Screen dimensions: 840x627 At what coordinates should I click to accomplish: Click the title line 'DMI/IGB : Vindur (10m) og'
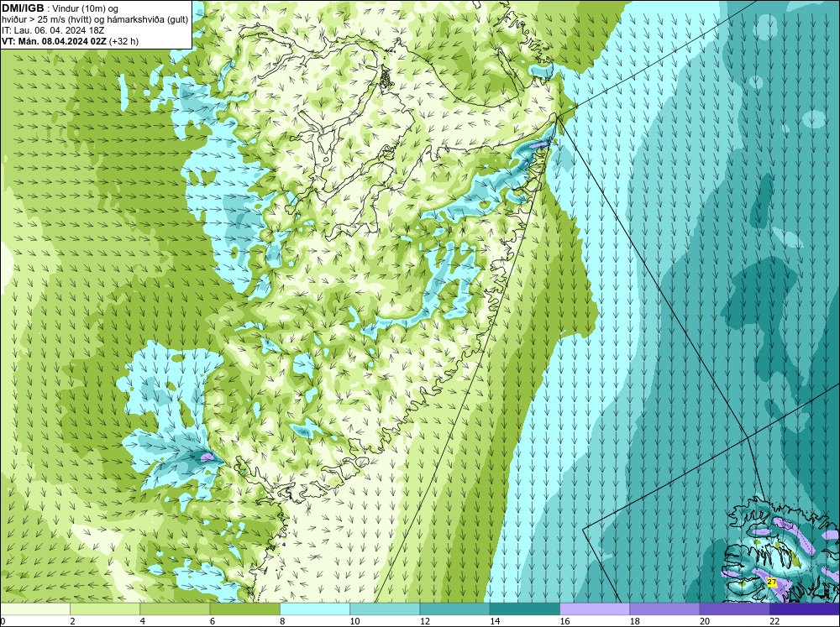(x=60, y=8)
